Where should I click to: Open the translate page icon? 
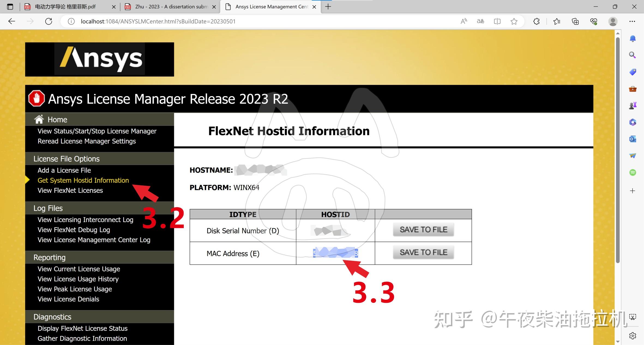(x=480, y=21)
